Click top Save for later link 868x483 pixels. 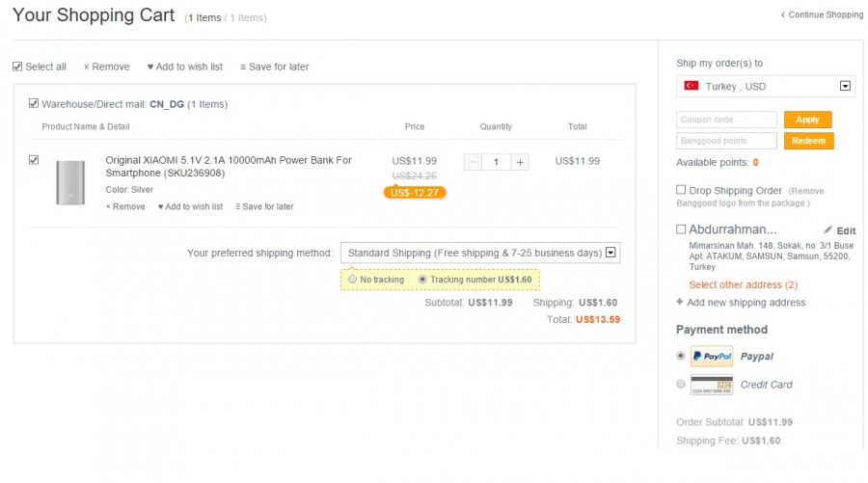click(275, 67)
